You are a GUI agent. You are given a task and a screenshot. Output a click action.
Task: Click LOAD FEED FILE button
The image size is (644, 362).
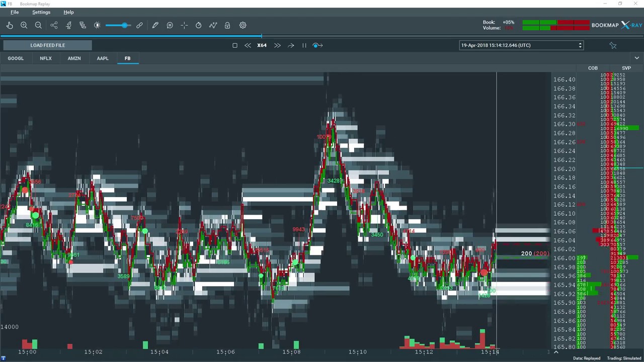[x=47, y=45]
